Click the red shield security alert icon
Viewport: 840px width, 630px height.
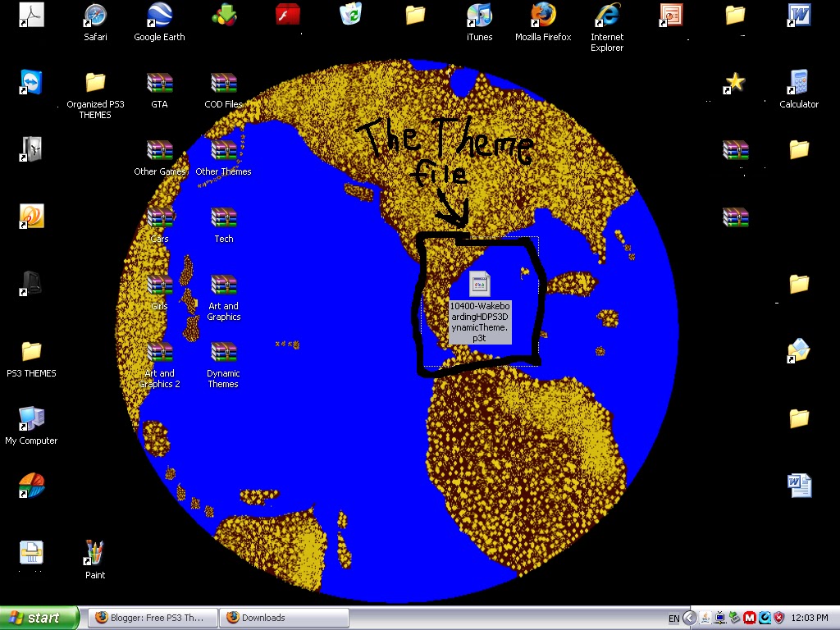tap(778, 619)
